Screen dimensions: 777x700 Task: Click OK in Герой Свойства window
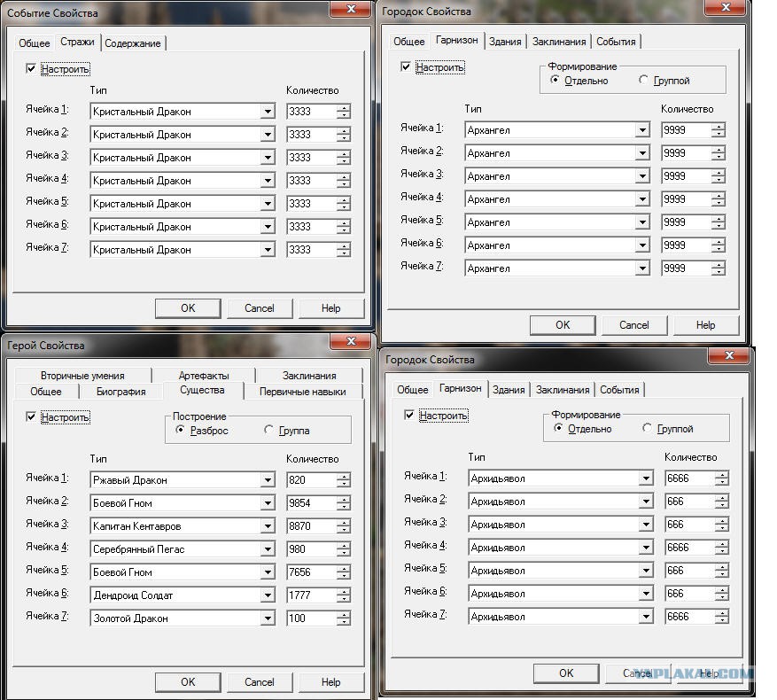coord(188,681)
